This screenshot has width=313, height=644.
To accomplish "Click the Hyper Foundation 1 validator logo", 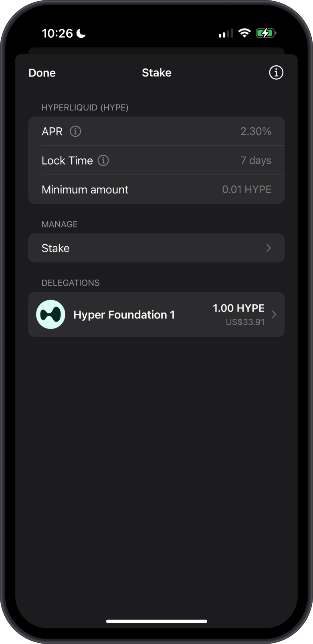I will (50, 314).
